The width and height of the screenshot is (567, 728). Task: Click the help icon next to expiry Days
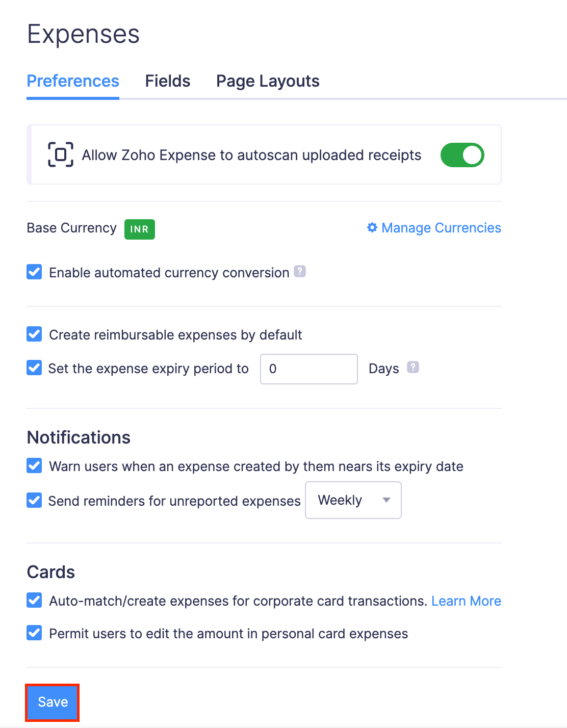point(413,367)
